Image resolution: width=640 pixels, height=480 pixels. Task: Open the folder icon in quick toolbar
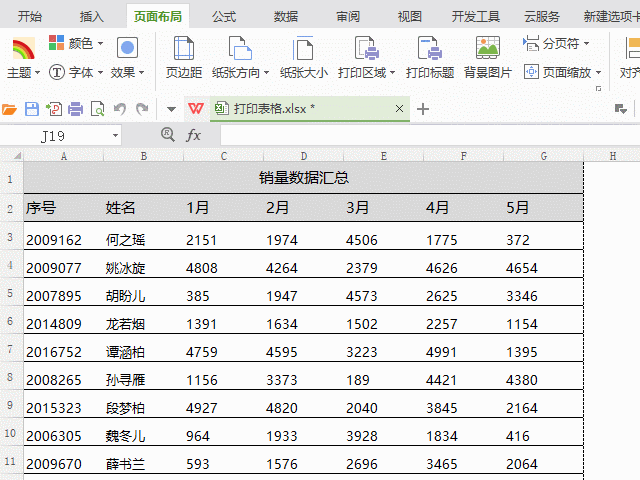[x=10, y=109]
